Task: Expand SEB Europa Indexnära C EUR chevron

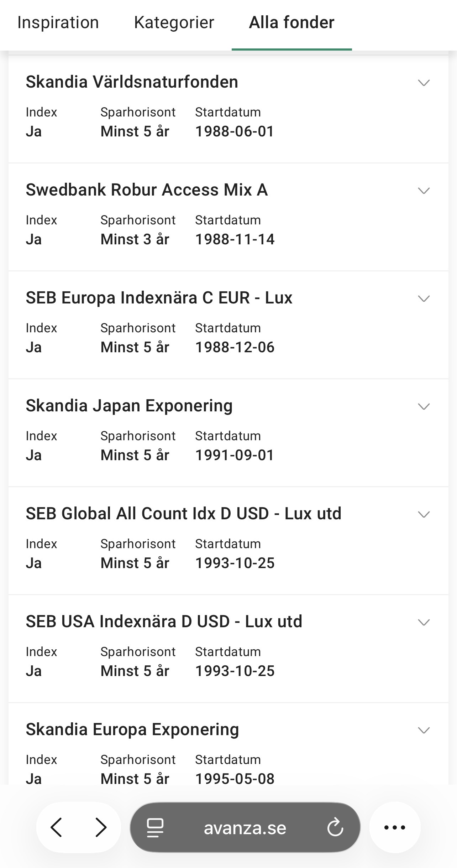Action: (424, 298)
